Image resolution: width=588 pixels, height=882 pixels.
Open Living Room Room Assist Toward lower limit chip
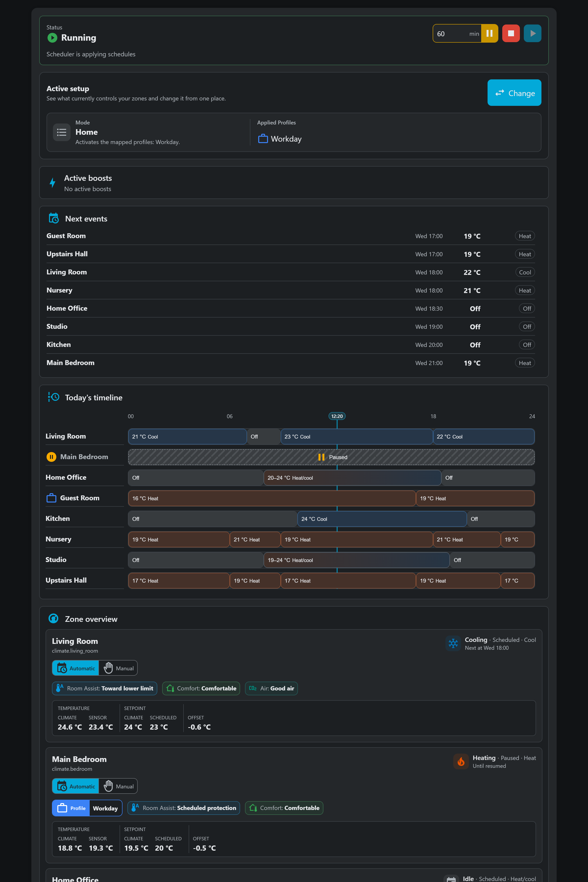coord(105,688)
